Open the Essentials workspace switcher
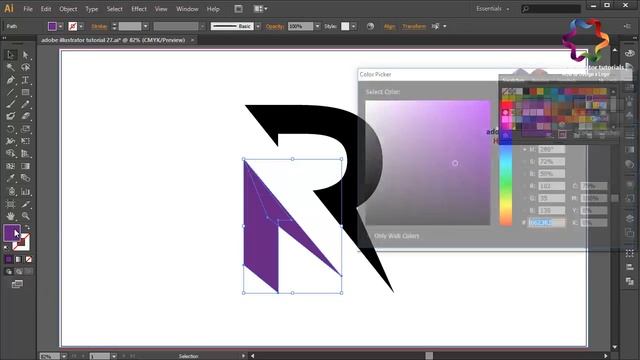The height and width of the screenshot is (360, 640). pos(493,9)
